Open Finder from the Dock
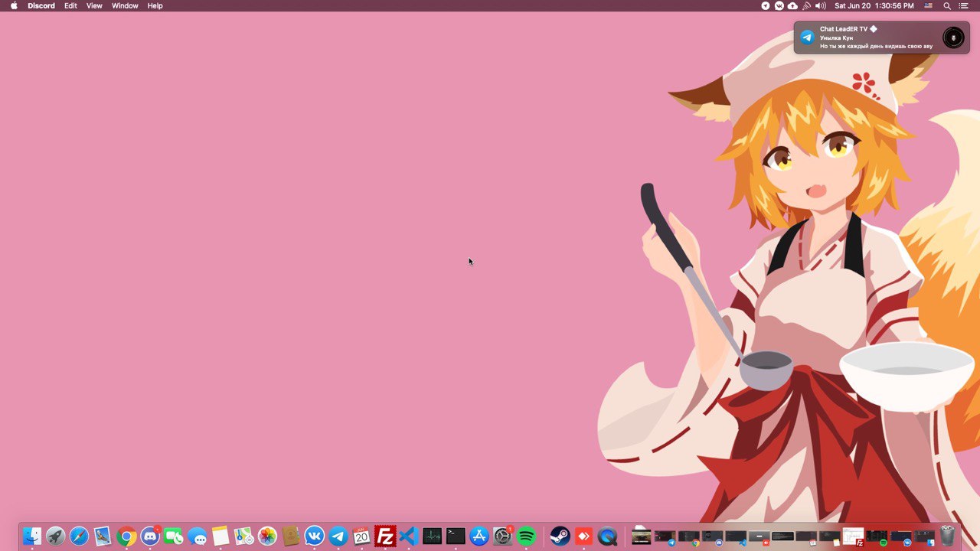The image size is (980, 551). (x=32, y=536)
